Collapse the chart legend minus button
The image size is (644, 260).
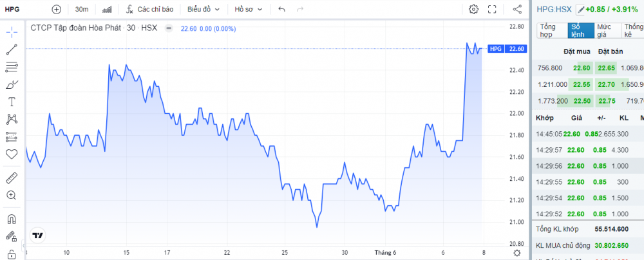point(168,28)
